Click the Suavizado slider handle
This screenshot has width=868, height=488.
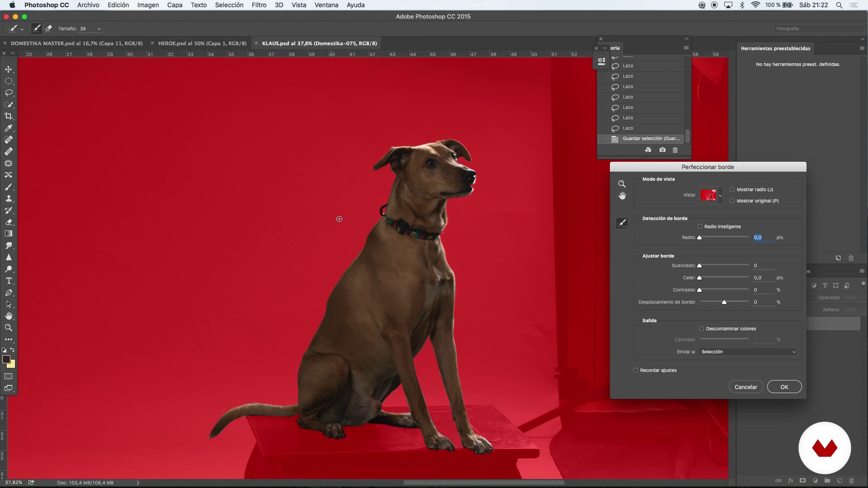[699, 266]
